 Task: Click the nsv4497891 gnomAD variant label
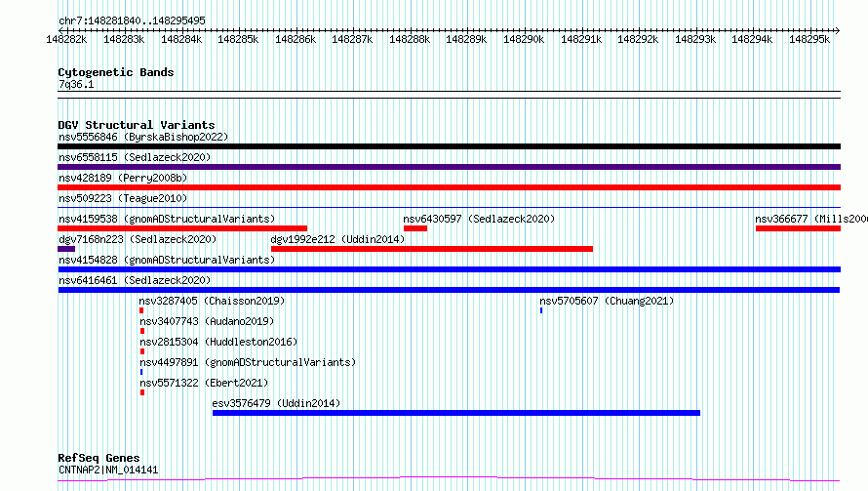coord(248,362)
